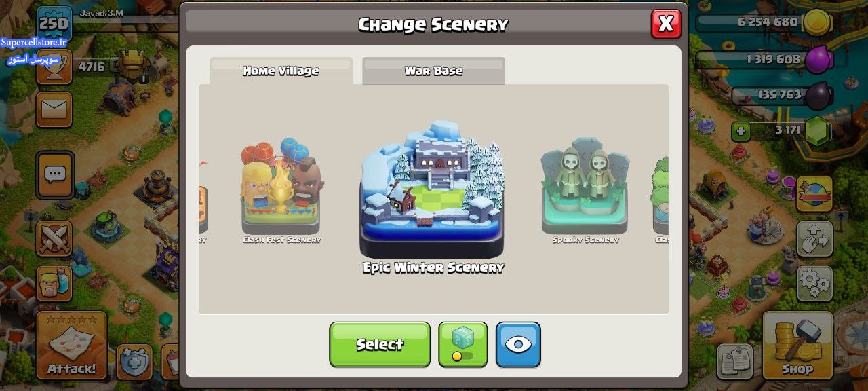Click the level 250 experience badge
The image size is (868, 391).
[54, 24]
